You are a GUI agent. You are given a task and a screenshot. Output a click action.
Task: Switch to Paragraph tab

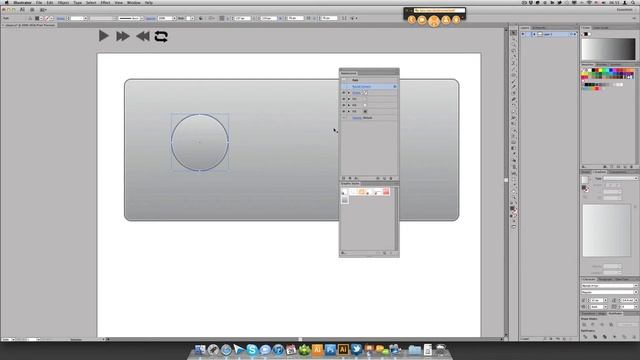[605, 279]
